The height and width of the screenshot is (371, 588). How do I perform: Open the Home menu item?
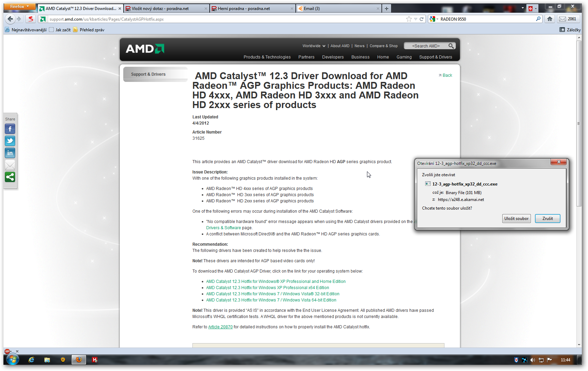(x=383, y=57)
